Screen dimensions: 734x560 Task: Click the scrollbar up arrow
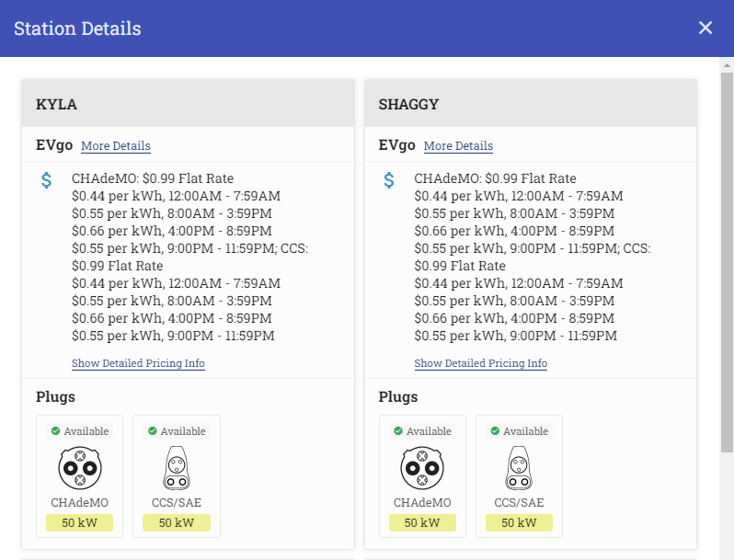[x=727, y=65]
